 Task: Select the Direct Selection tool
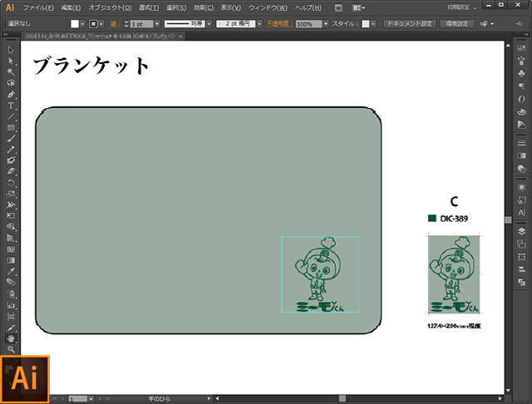click(x=11, y=61)
